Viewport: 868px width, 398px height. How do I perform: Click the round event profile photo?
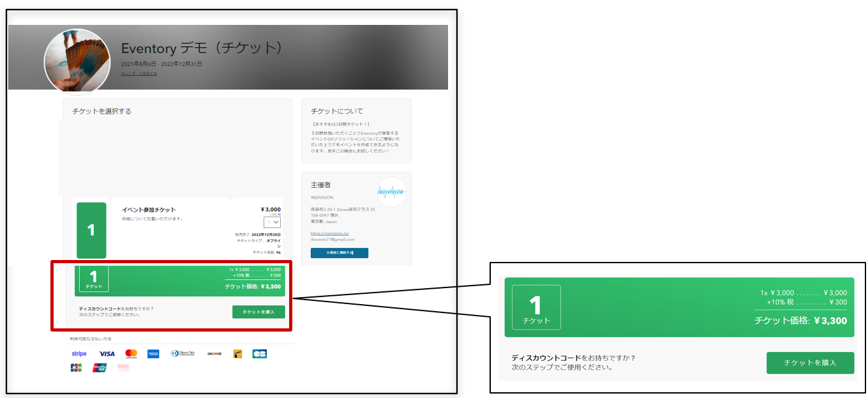77,61
